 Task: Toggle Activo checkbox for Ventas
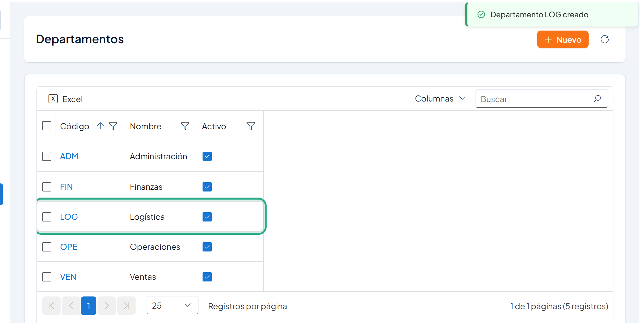(207, 277)
